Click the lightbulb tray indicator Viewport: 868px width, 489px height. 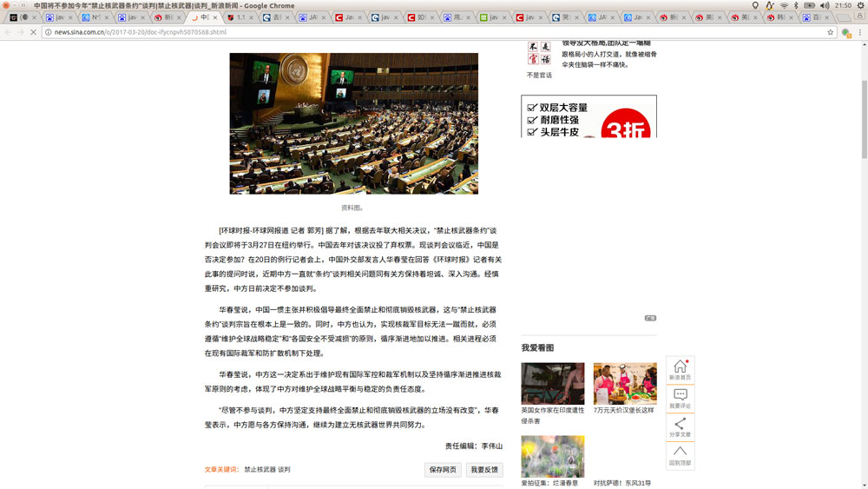(x=755, y=5)
